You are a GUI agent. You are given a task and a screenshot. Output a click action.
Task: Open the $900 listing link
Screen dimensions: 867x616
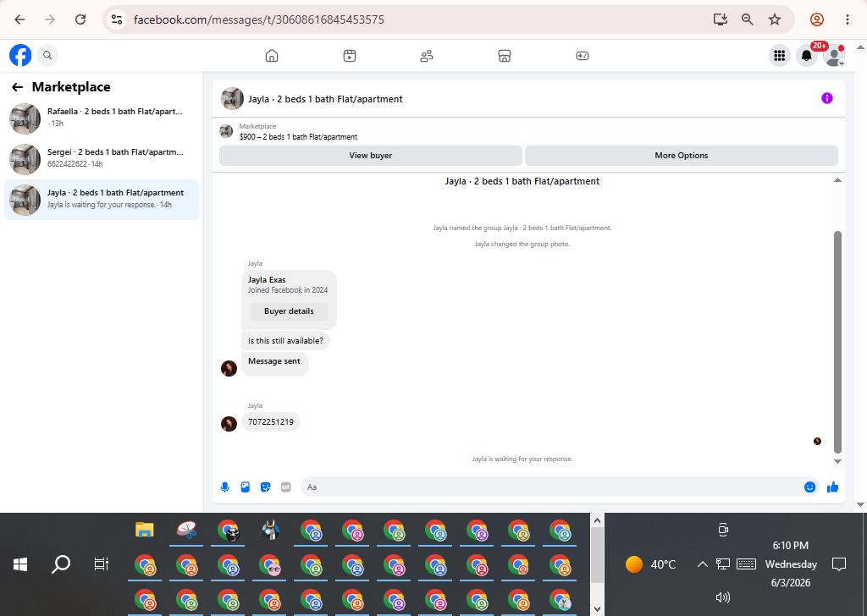(298, 136)
